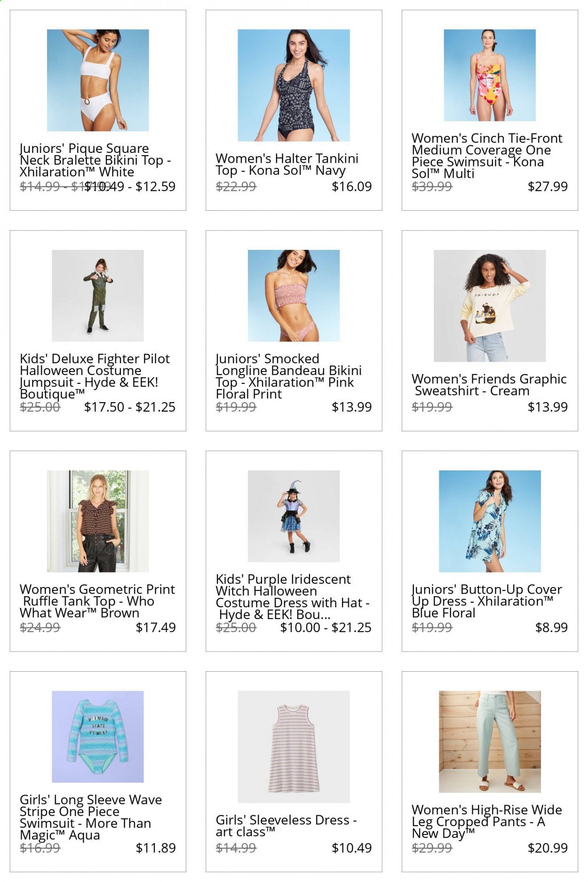Screen dimensions: 588x882
Task: Open the aqua wave stripe swimsuit image
Action: 98,737
